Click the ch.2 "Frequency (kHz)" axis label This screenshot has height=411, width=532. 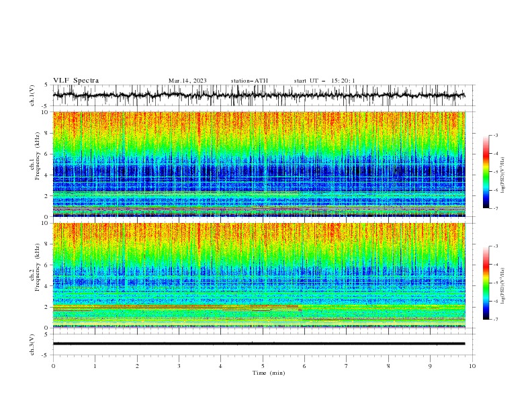38,267
